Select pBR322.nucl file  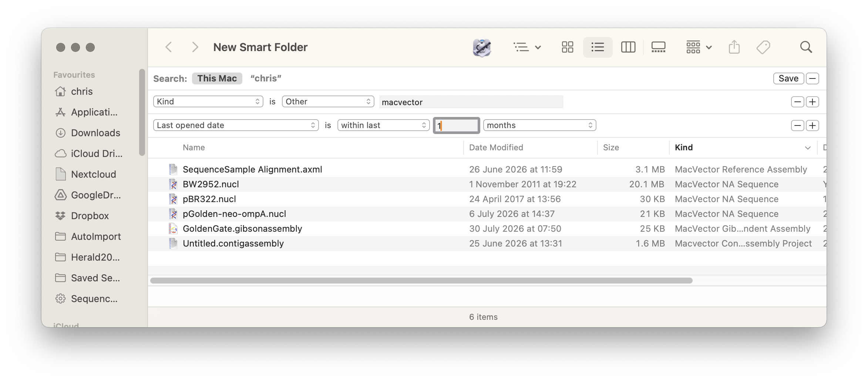(x=209, y=199)
